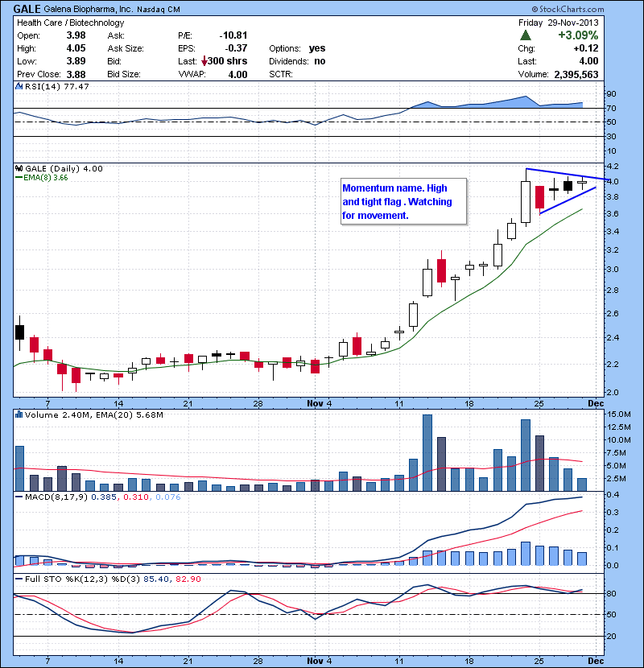Viewport: 644px width, 668px height.
Task: Click Nov 4 on the price chart date axis
Action: 319,403
